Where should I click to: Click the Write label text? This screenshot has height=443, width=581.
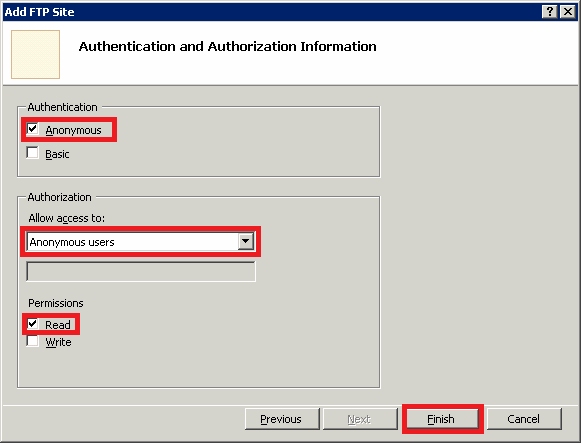click(x=58, y=342)
